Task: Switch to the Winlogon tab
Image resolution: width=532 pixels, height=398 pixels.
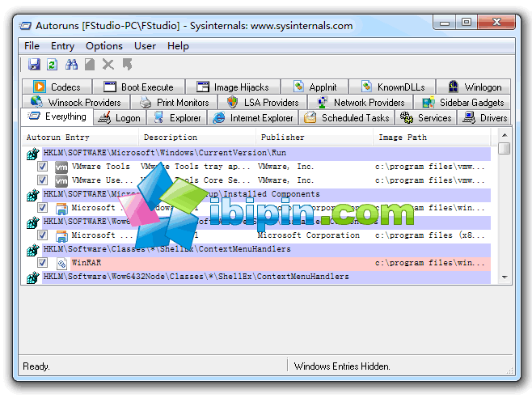Action: tap(474, 87)
